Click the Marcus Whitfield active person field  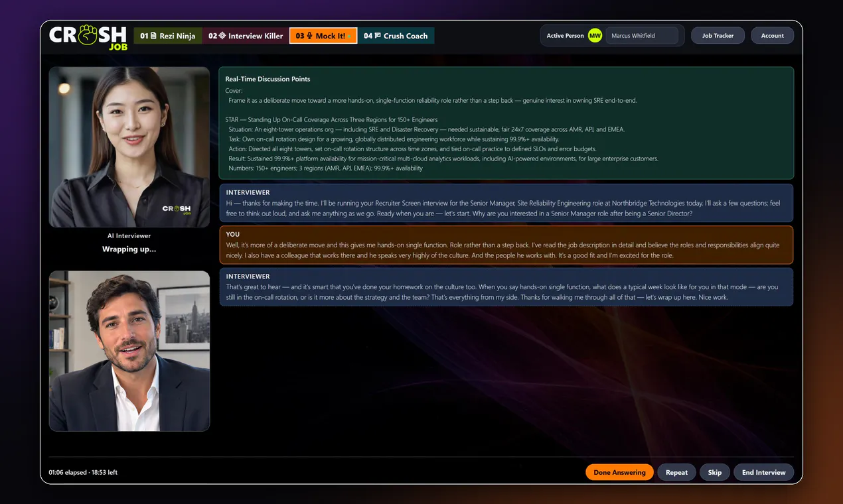pos(642,36)
